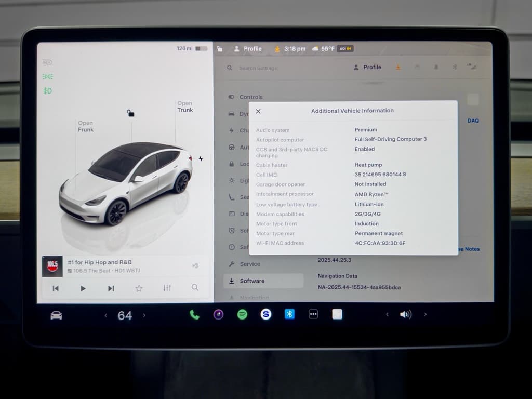Expand more apps with the ellipsis icon

313,314
